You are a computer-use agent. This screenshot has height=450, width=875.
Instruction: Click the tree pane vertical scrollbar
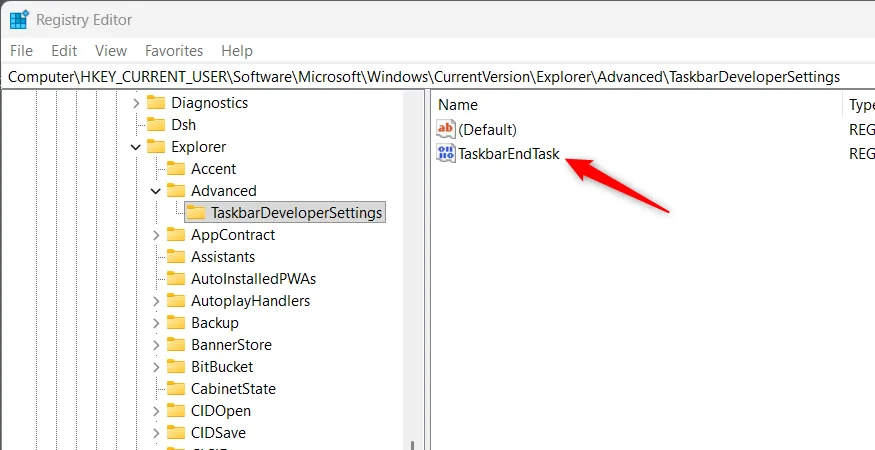(x=412, y=270)
